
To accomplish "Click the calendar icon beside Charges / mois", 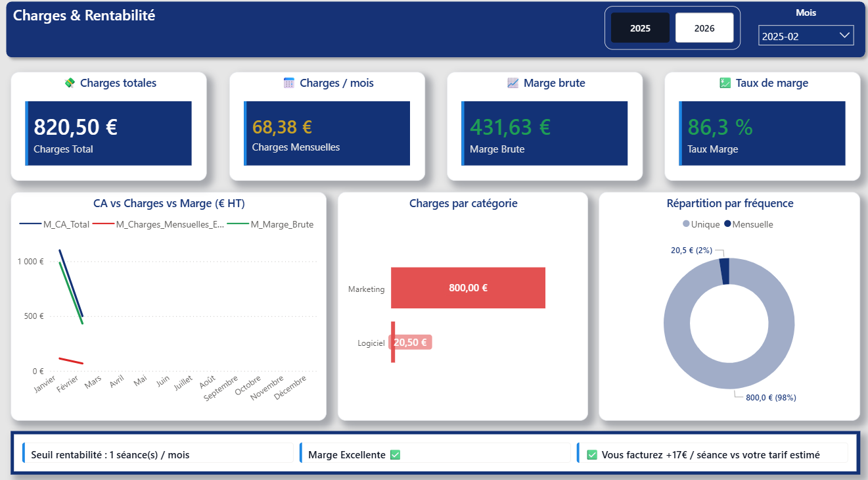I will pyautogui.click(x=289, y=83).
